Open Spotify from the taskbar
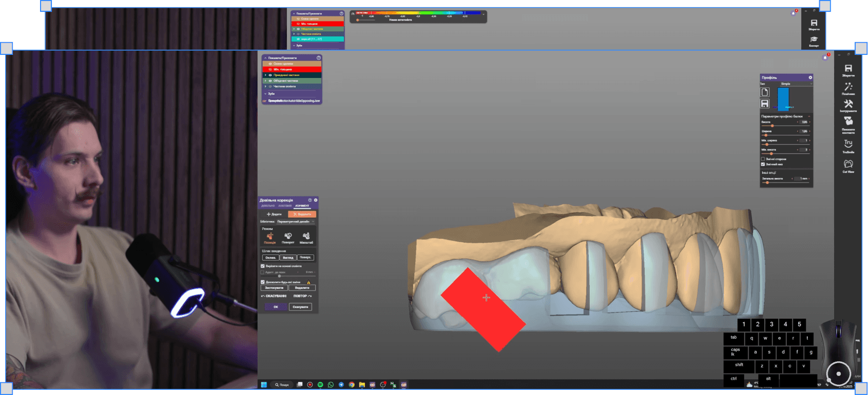The width and height of the screenshot is (868, 395). point(320,385)
